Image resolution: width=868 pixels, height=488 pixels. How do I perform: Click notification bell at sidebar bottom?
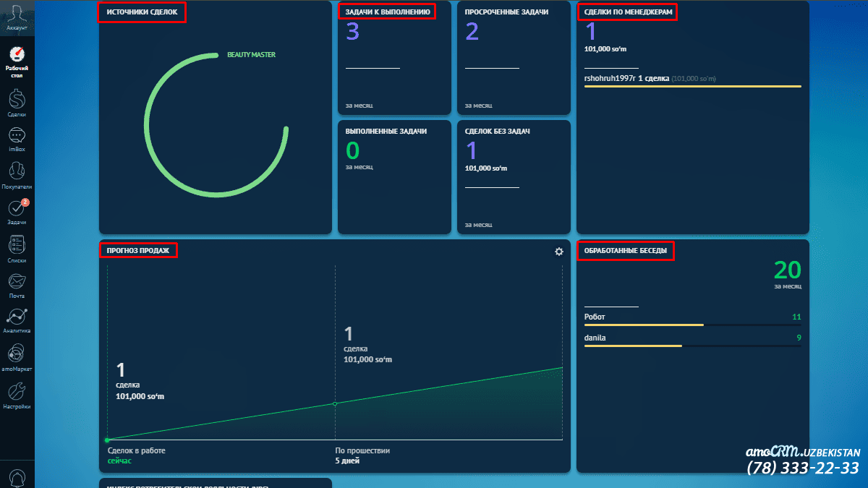17,479
